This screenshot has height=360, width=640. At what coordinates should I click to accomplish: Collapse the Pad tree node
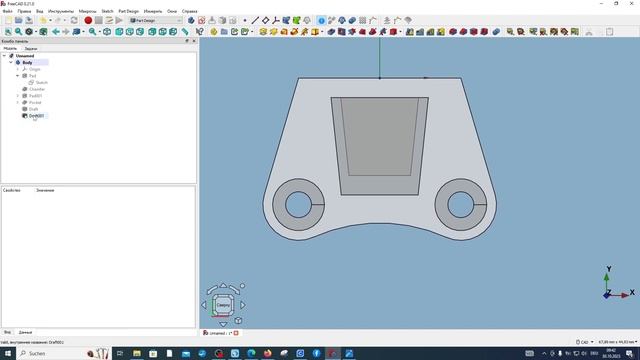[x=18, y=76]
